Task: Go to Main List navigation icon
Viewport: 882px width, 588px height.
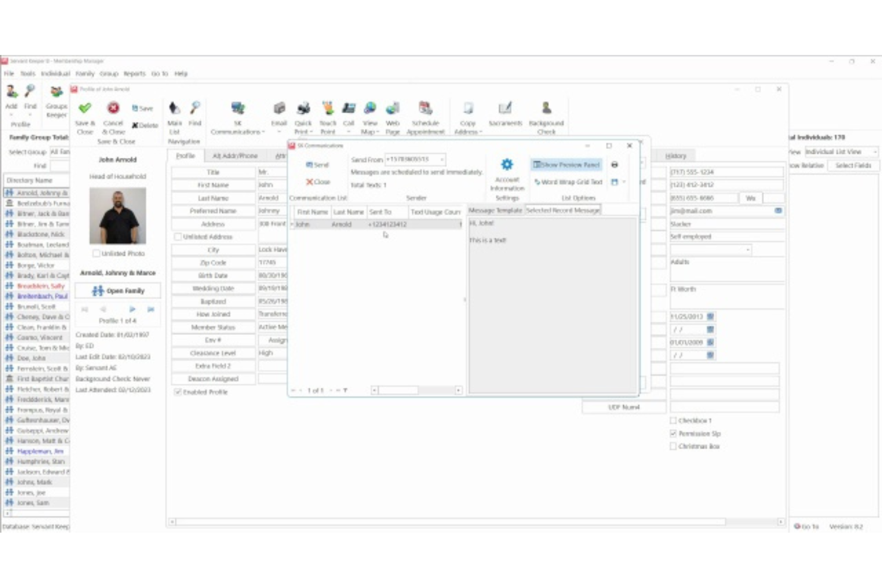Action: pos(175,108)
